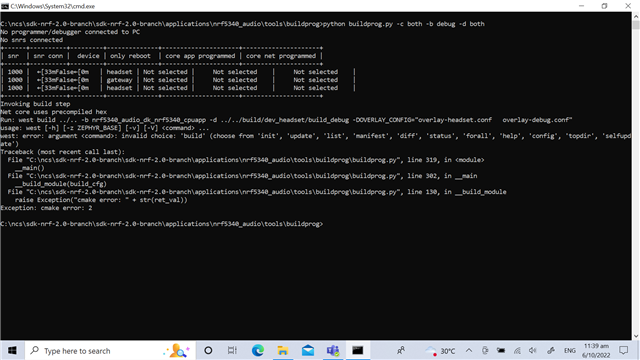The height and width of the screenshot is (360, 640).
Task: Open Microsoft Teams from taskbar
Action: coord(333,351)
